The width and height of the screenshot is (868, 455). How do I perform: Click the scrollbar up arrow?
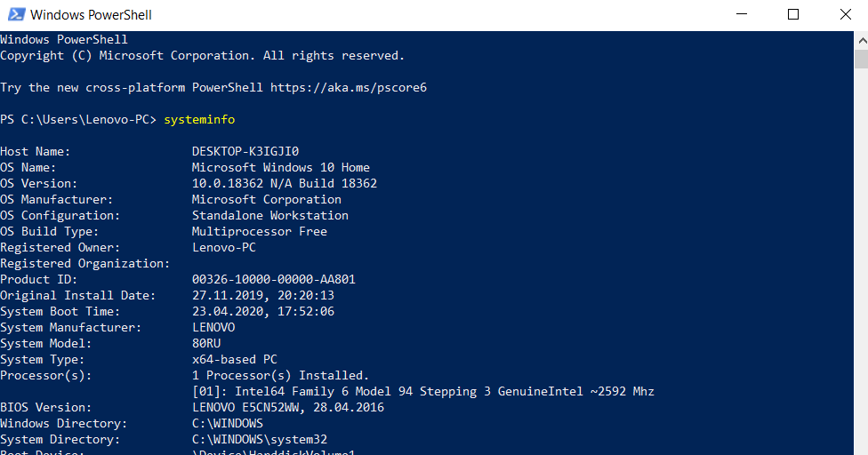[x=860, y=39]
